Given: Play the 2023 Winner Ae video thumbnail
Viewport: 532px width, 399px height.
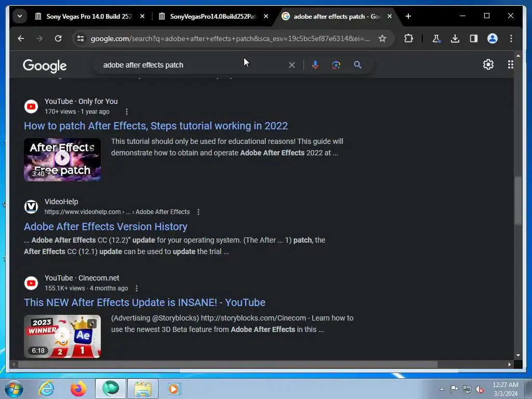Looking at the screenshot, I should point(62,336).
